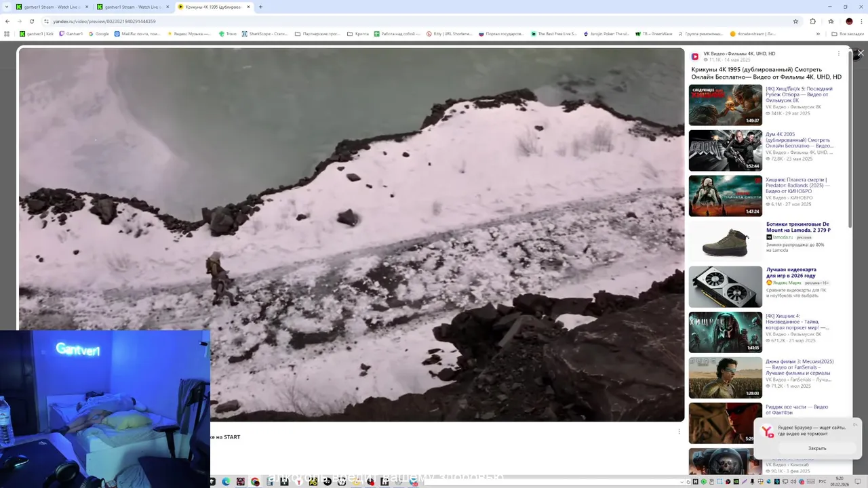Viewport: 868px width, 488px height.
Task: Click the graphics card ad image
Action: [726, 287]
